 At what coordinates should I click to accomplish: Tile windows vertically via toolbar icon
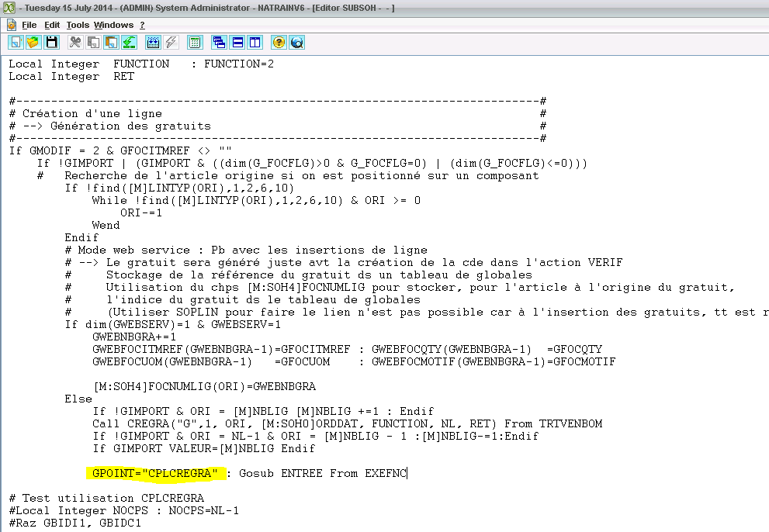(x=254, y=42)
